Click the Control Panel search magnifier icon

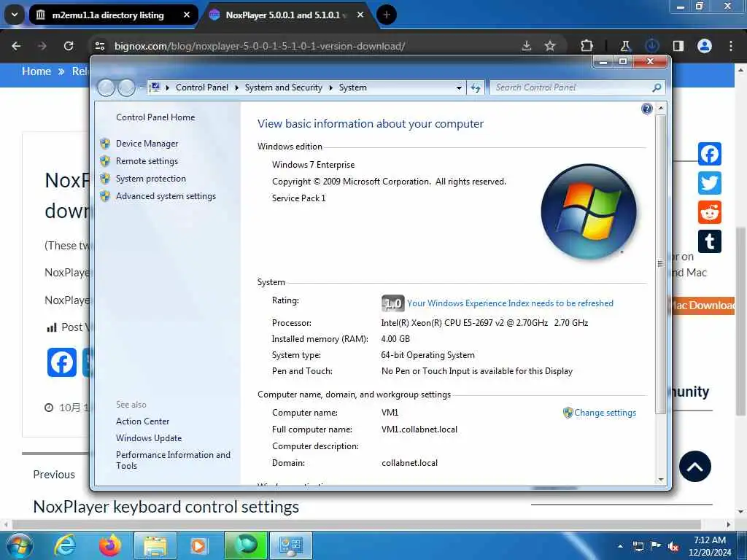657,87
